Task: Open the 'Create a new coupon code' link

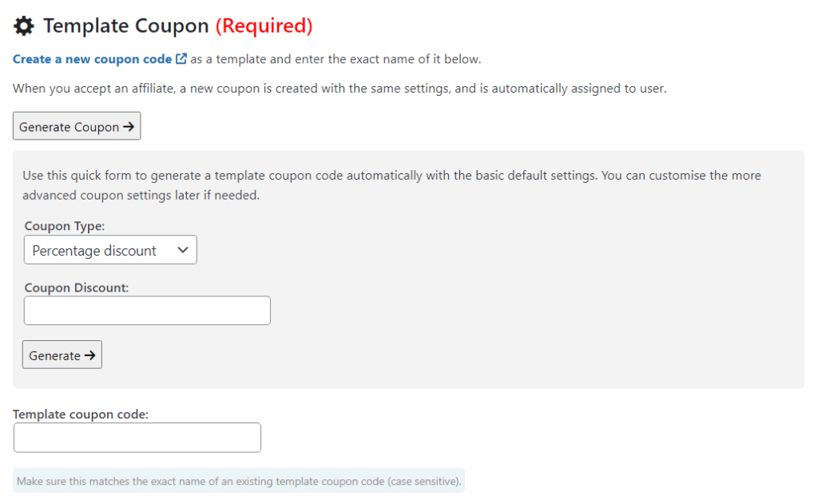Action: click(93, 59)
